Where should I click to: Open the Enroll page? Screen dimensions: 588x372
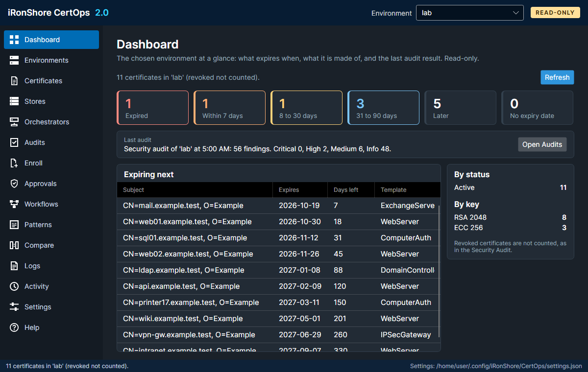coord(51,163)
